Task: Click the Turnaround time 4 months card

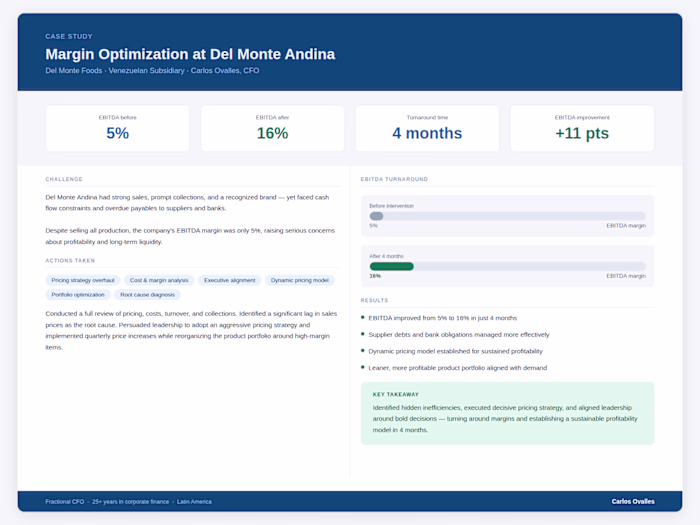Action: 427,128
